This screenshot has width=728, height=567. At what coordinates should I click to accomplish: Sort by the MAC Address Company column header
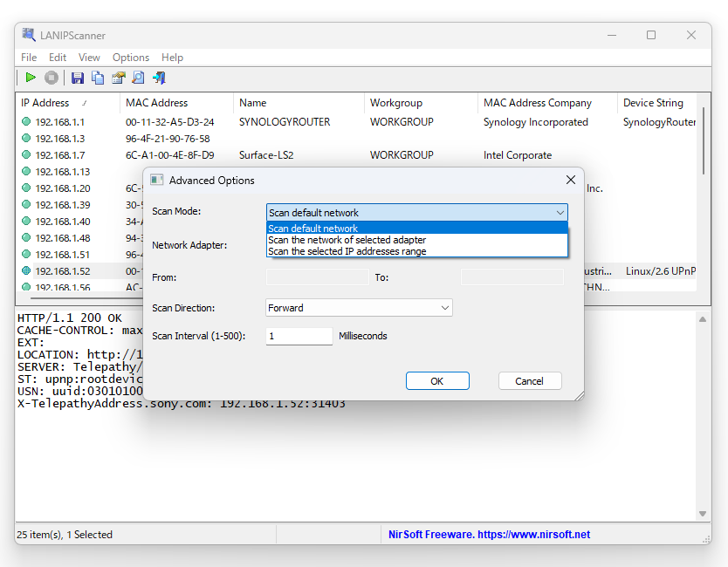tap(547, 103)
